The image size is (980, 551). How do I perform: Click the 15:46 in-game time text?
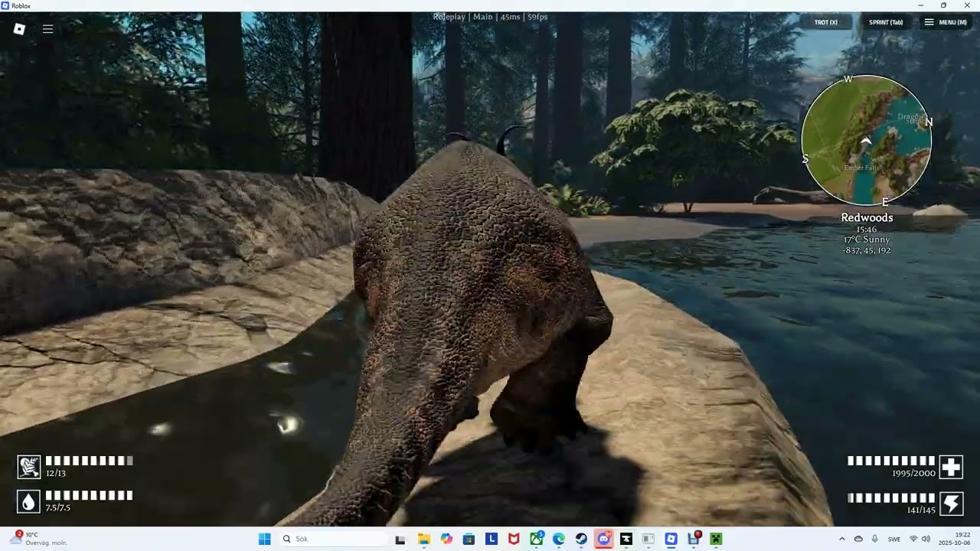pos(867,230)
